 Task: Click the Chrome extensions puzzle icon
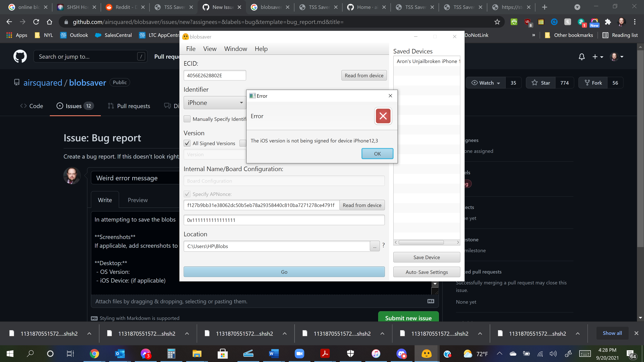tap(608, 22)
